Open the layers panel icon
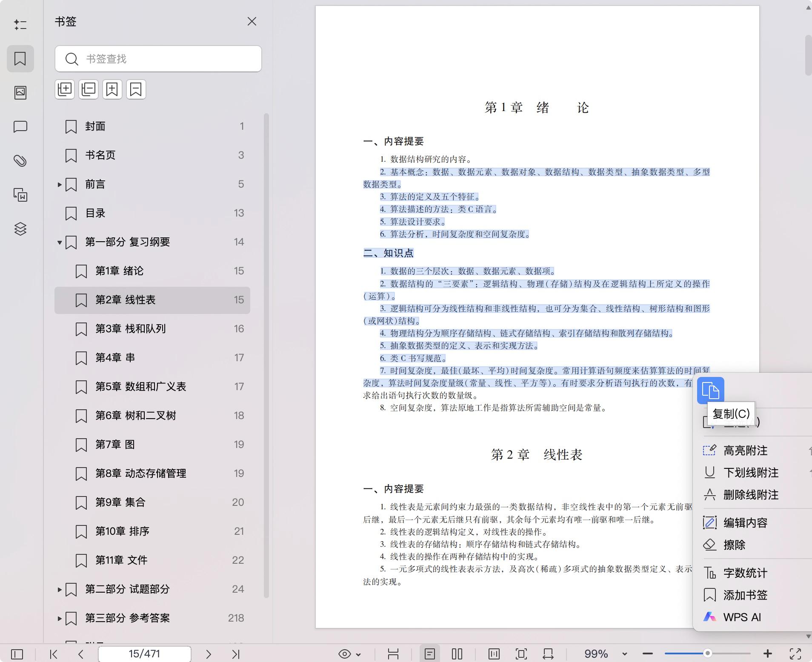The image size is (812, 662). pyautogui.click(x=20, y=229)
